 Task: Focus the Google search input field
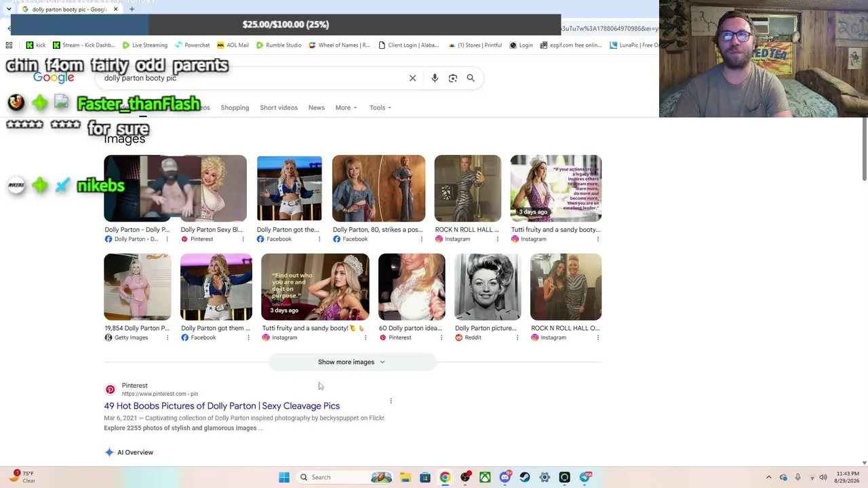point(251,78)
